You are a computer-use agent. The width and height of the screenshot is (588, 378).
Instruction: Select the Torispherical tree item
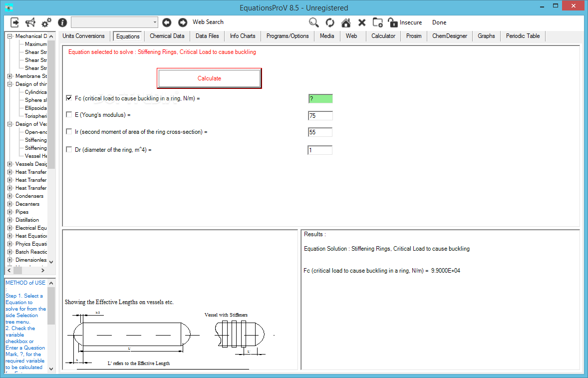[35, 116]
